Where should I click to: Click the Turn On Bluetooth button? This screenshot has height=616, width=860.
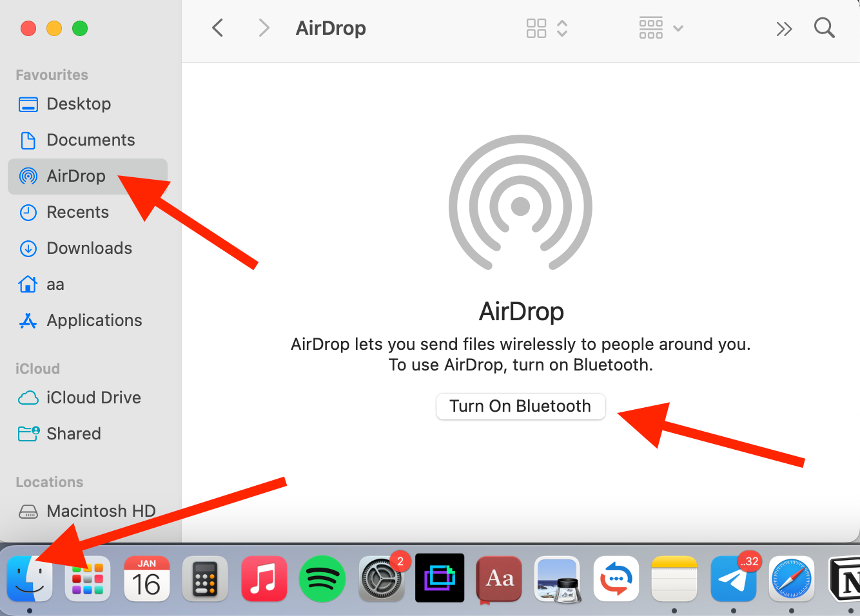pos(520,406)
